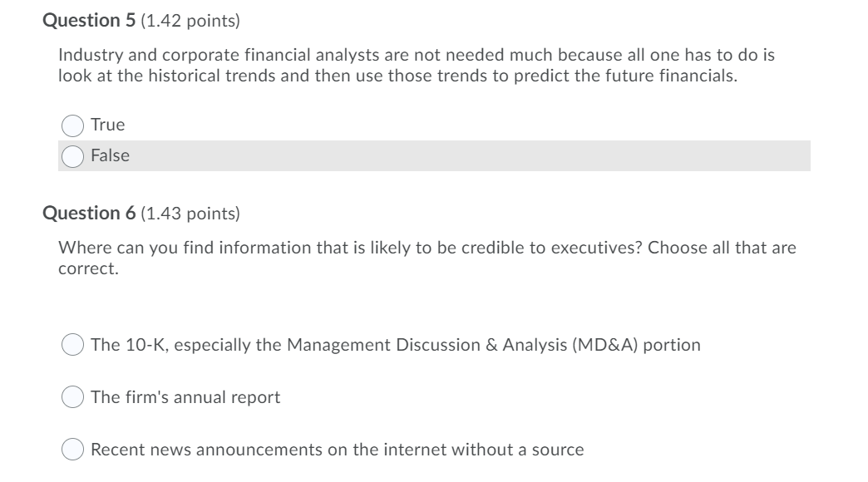
Task: Click the annual report answer label text
Action: [185, 396]
